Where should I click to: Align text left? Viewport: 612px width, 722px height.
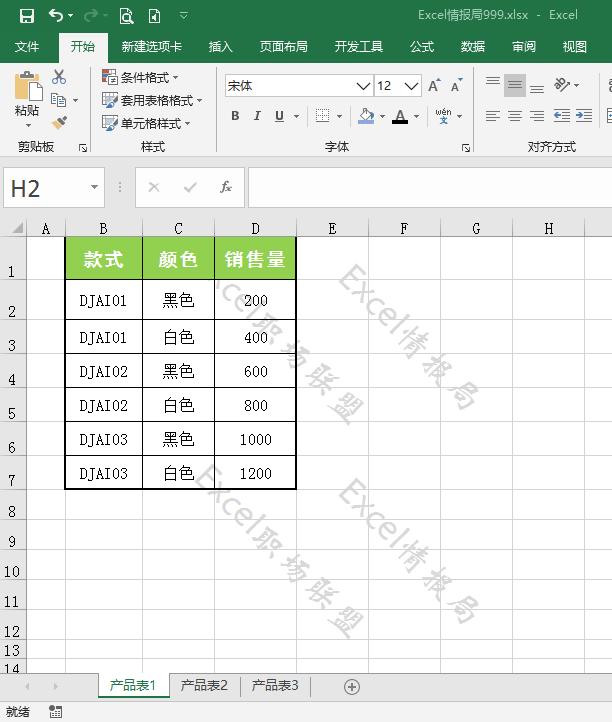point(493,116)
